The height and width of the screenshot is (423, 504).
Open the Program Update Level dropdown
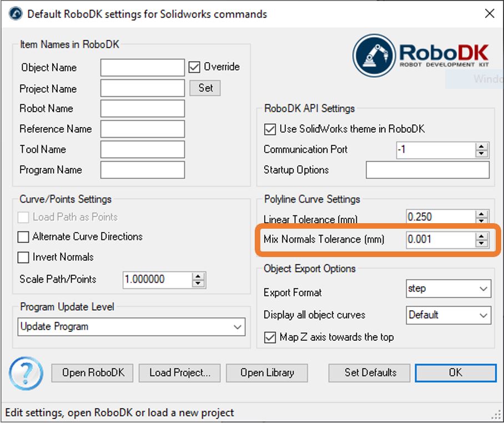coord(132,327)
